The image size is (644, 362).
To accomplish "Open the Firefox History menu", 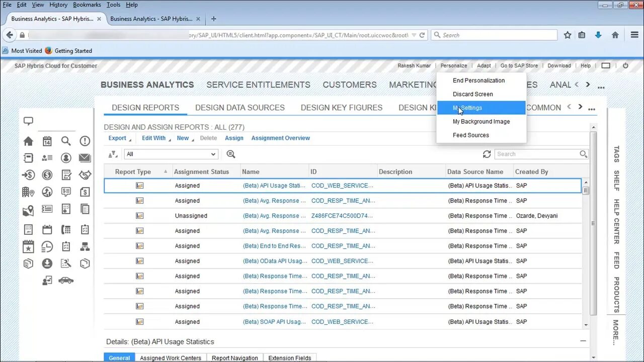I will point(58,5).
